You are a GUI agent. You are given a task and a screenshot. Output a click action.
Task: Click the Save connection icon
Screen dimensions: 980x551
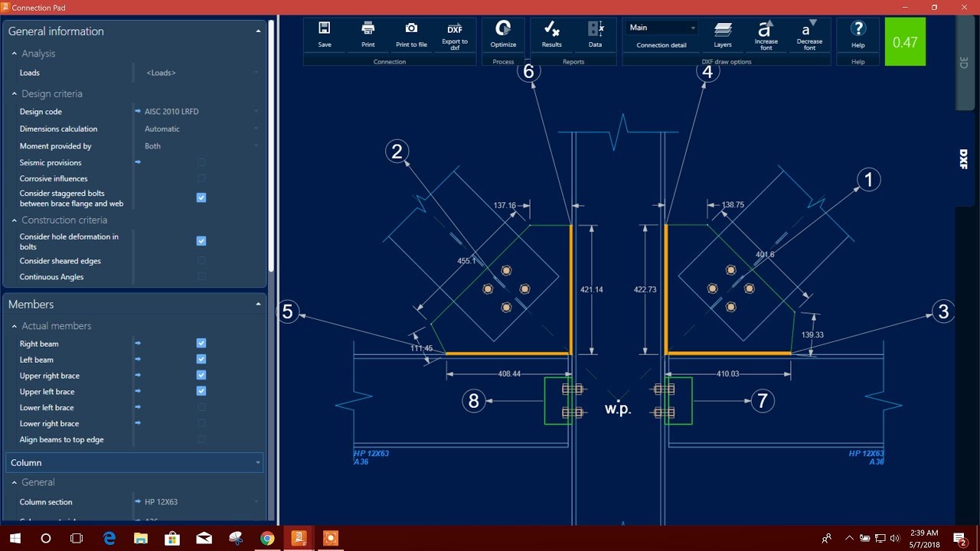[x=324, y=31]
